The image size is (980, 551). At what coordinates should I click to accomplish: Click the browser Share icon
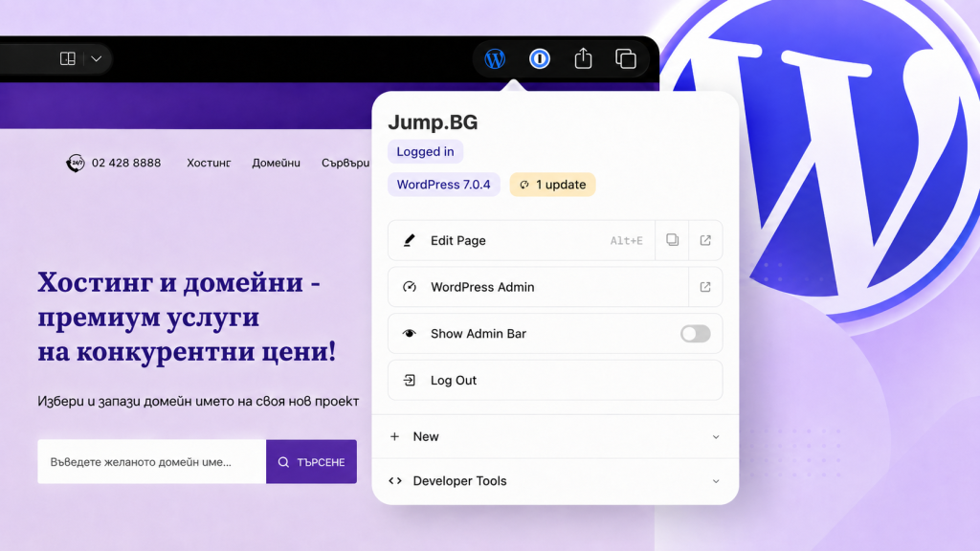pos(583,58)
